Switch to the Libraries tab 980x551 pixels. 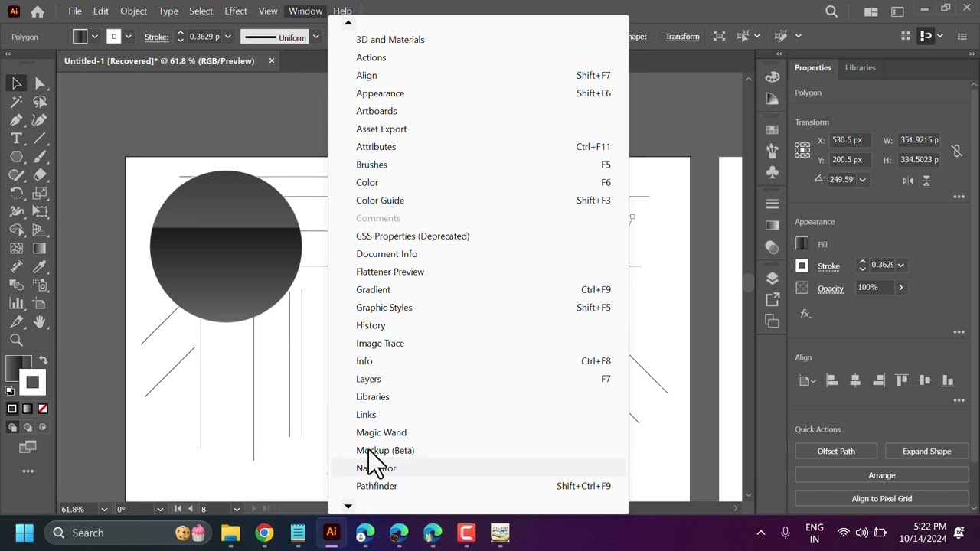(860, 67)
